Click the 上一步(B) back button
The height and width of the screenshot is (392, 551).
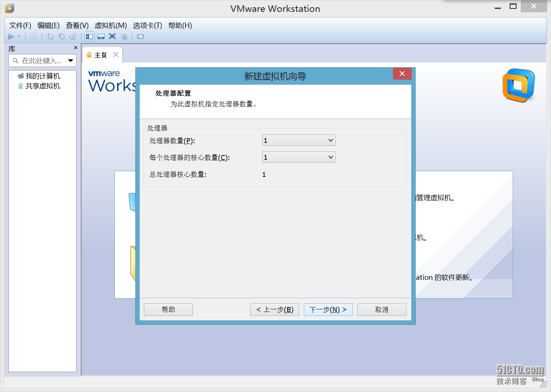tap(275, 309)
